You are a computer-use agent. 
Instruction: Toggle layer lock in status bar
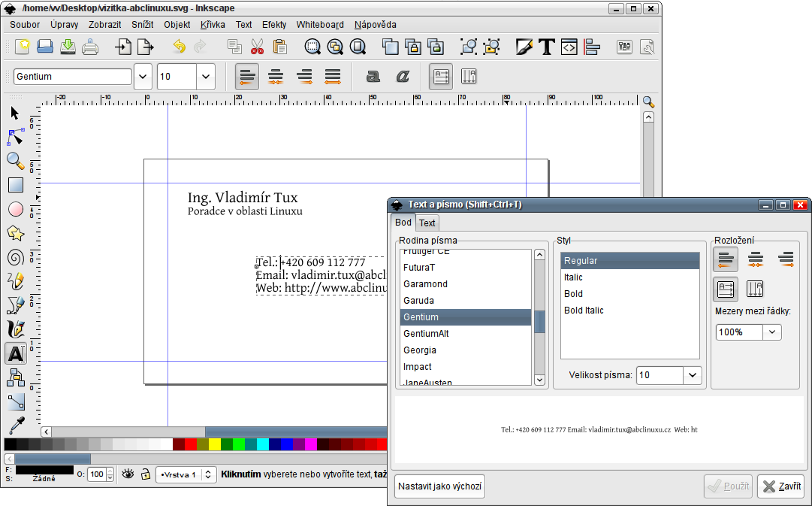coord(146,474)
